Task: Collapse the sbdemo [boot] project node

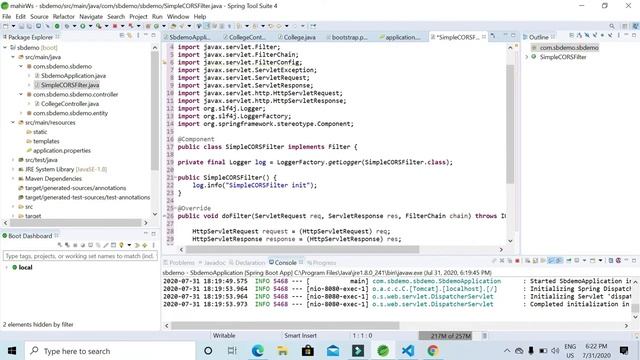Action: (x=5, y=48)
